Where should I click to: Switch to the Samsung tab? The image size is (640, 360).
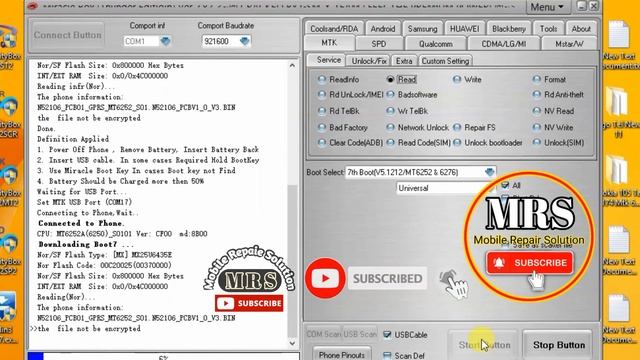422,29
